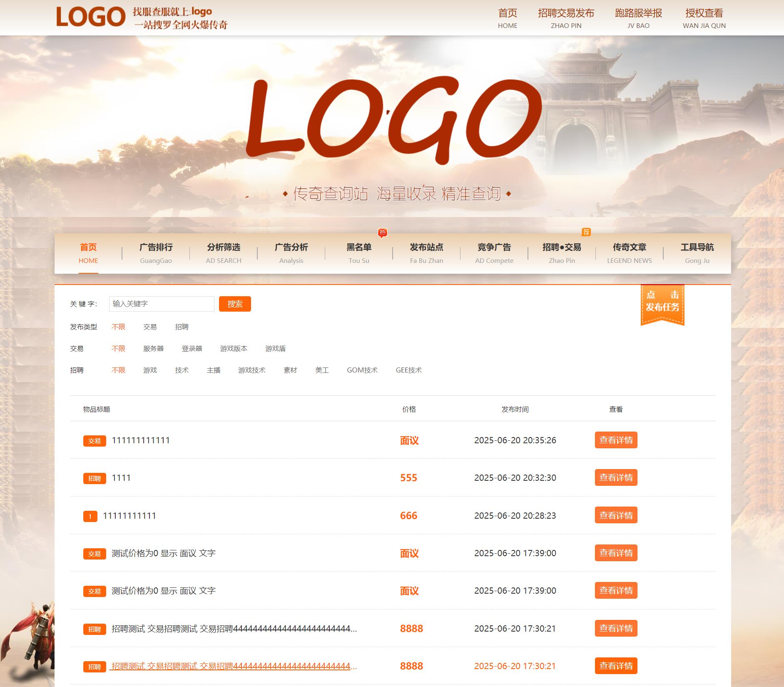
Task: Select the GOM技术 recruitment filter
Action: coord(362,370)
